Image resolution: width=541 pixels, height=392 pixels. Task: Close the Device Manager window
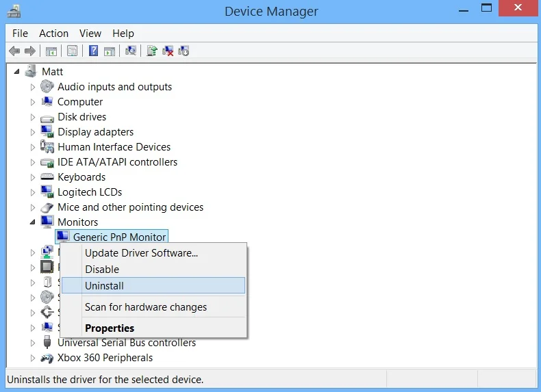(x=518, y=8)
